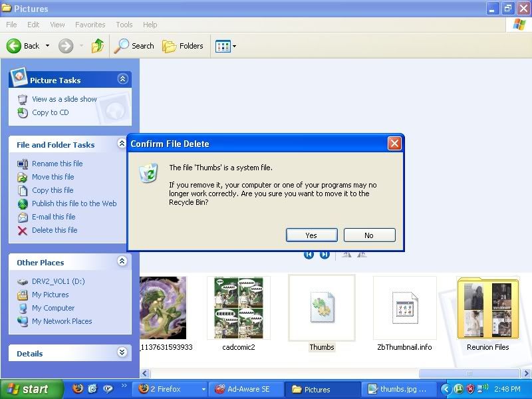
Task: Expand the Details panel
Action: [122, 352]
